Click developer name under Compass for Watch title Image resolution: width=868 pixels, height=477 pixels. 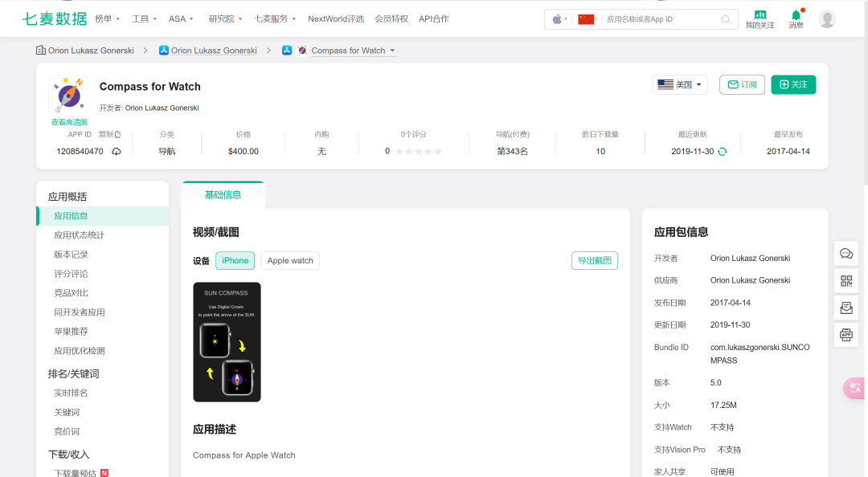162,108
